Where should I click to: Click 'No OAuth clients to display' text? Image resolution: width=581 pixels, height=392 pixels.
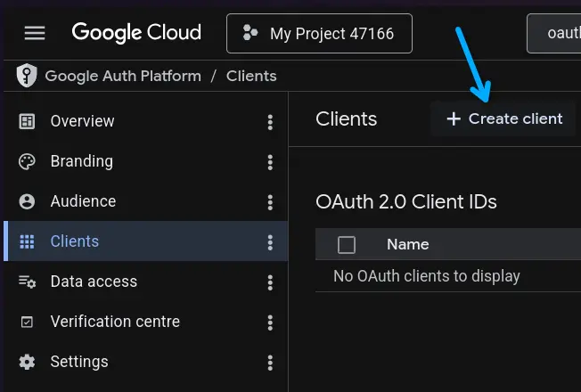(x=427, y=276)
